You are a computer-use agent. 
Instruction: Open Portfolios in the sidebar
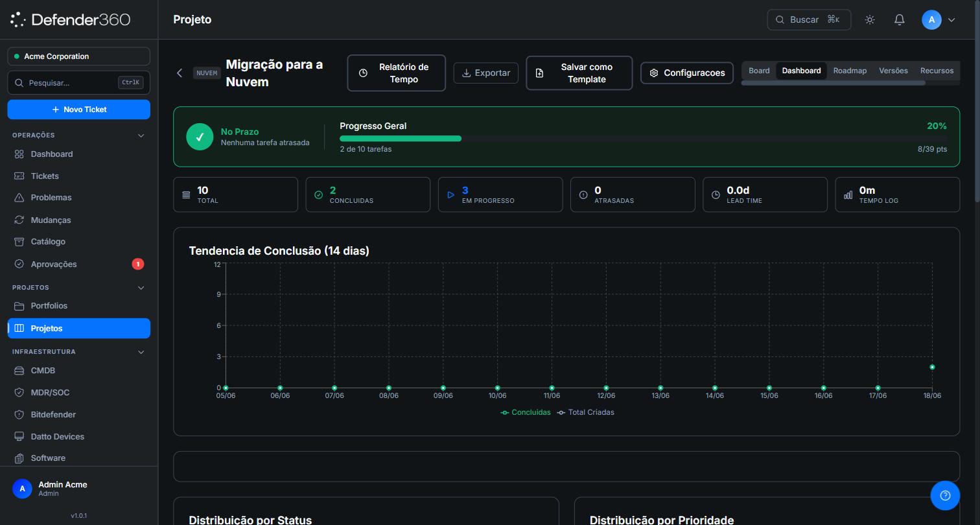(78, 306)
